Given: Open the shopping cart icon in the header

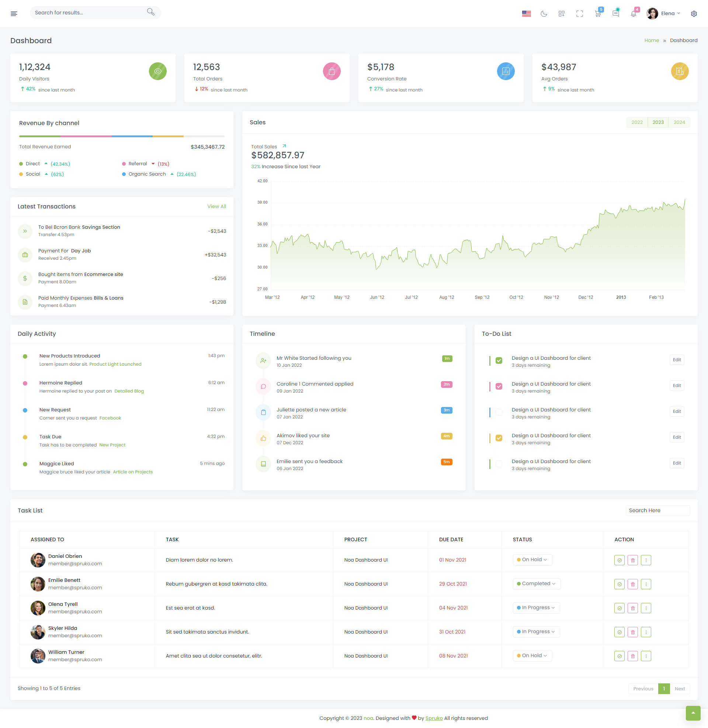Looking at the screenshot, I should pyautogui.click(x=598, y=14).
